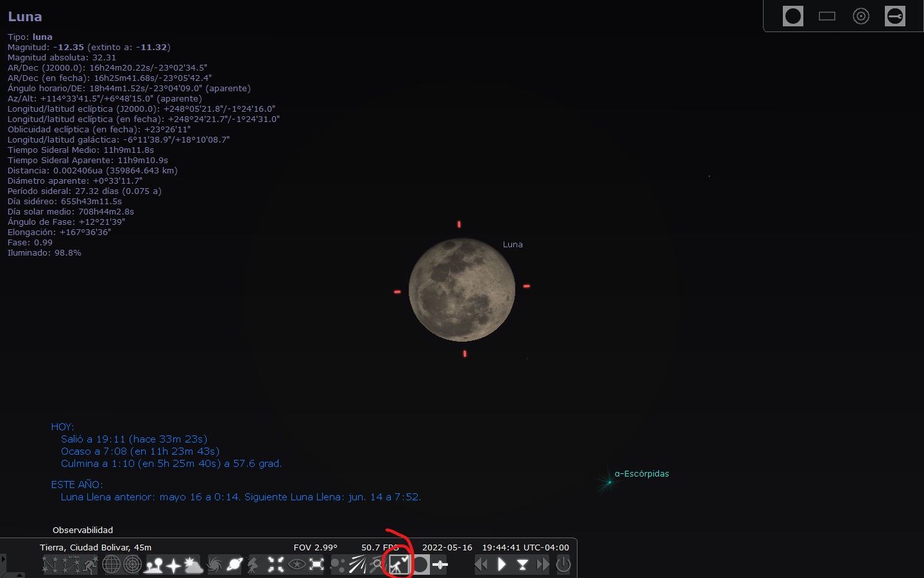Toggle meteor showers radiants icon

pos(357,565)
